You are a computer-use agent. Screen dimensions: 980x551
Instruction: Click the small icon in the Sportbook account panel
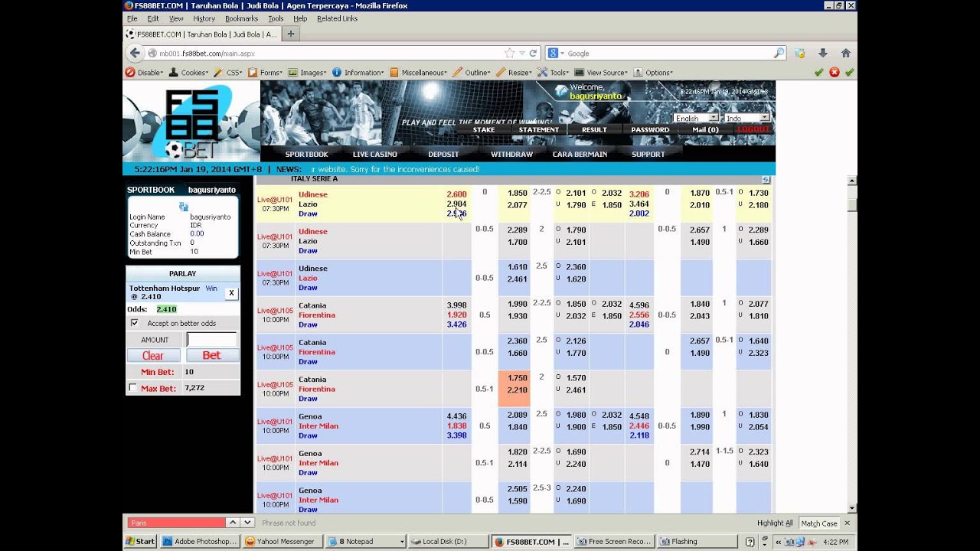pos(184,207)
